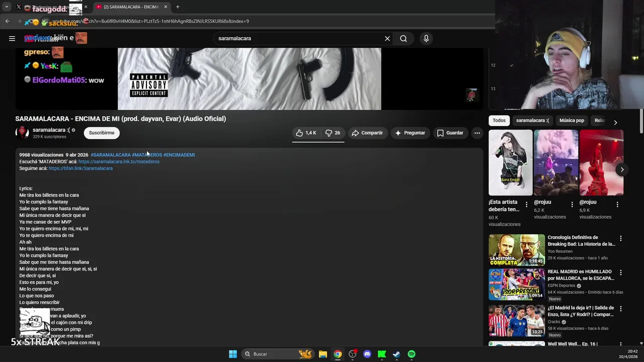Save video with Guardar button
Image resolution: width=644 pixels, height=362 pixels.
[450, 133]
